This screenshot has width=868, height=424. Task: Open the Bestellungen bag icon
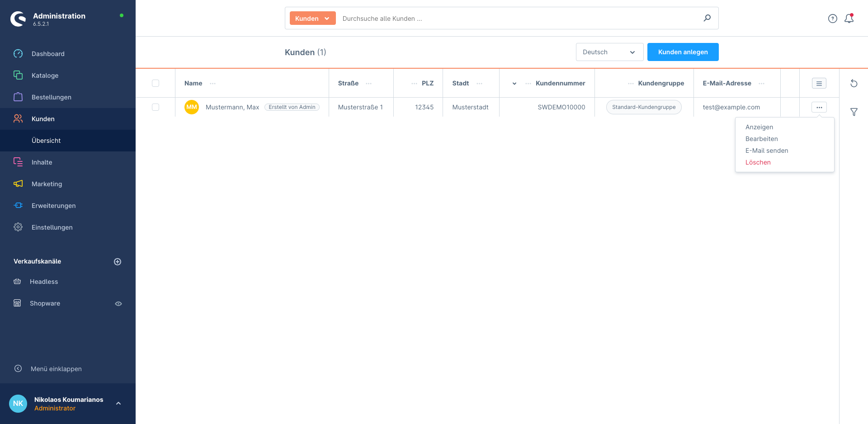point(18,97)
